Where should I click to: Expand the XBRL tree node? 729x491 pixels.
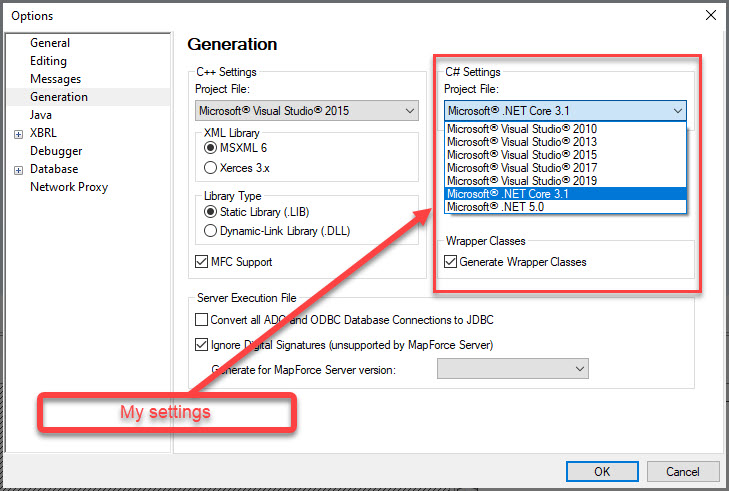tap(18, 134)
